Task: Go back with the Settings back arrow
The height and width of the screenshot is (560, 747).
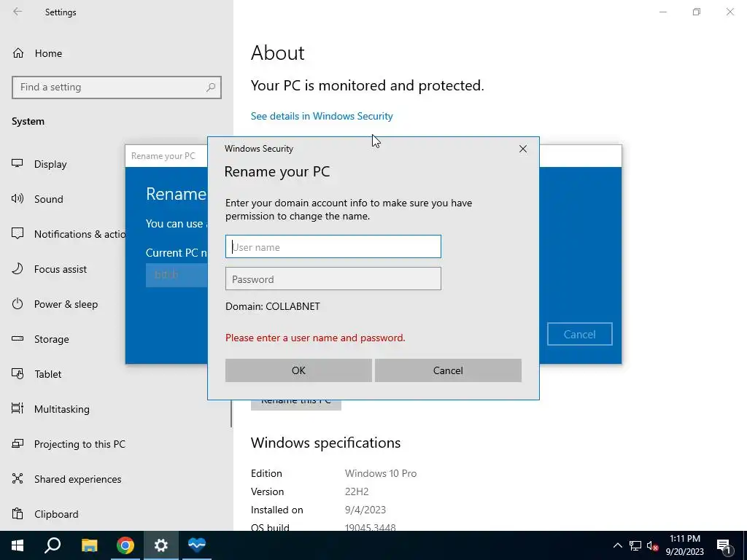Action: [x=18, y=12]
